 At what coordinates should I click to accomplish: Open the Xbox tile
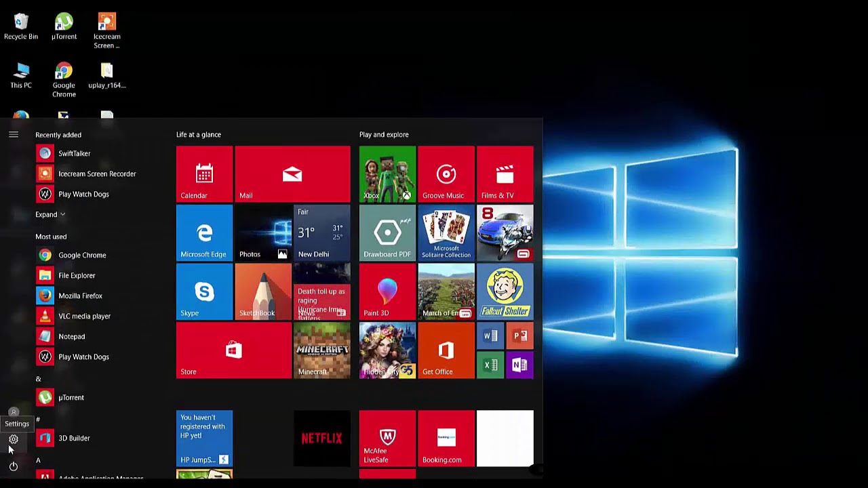(x=387, y=174)
